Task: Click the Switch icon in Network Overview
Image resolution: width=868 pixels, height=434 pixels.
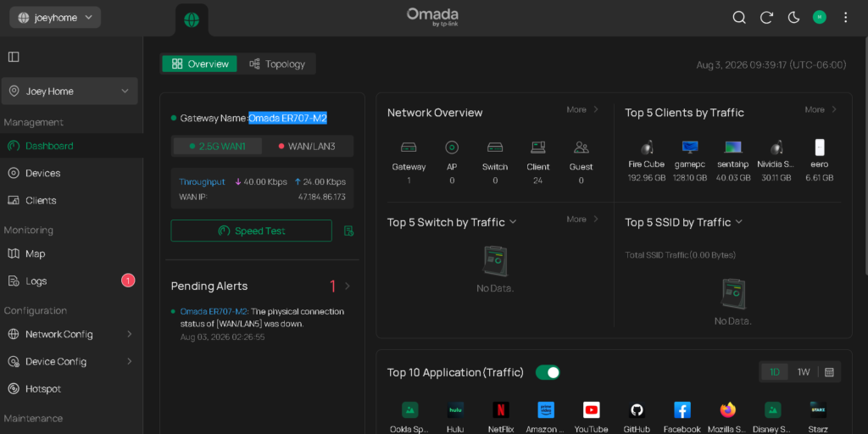Action: [x=495, y=147]
